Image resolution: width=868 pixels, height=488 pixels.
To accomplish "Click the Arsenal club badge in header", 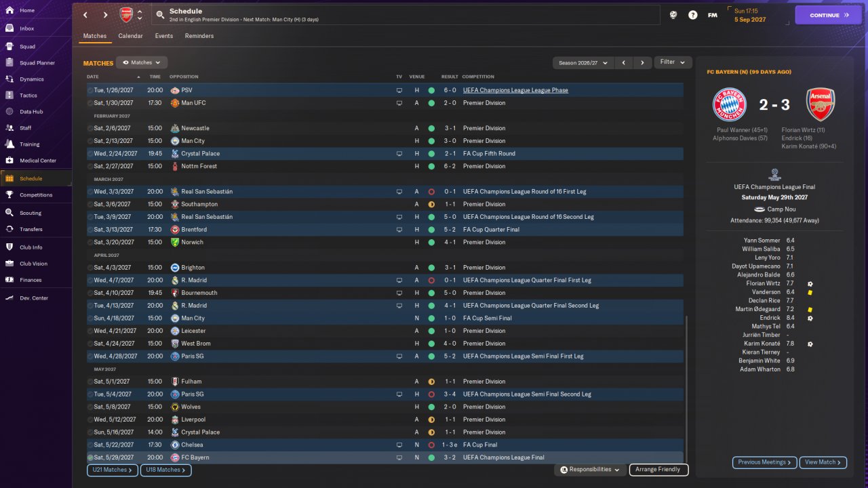I will [126, 15].
